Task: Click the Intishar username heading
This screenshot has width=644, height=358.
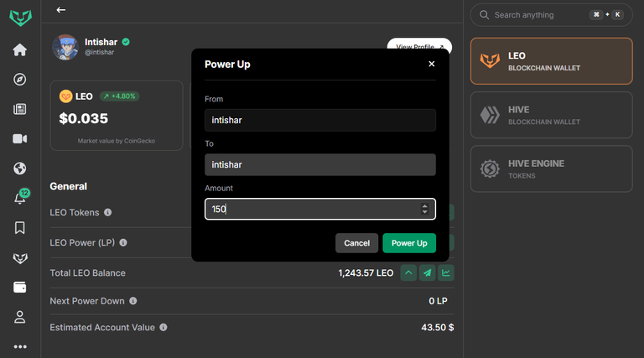Action: [101, 42]
